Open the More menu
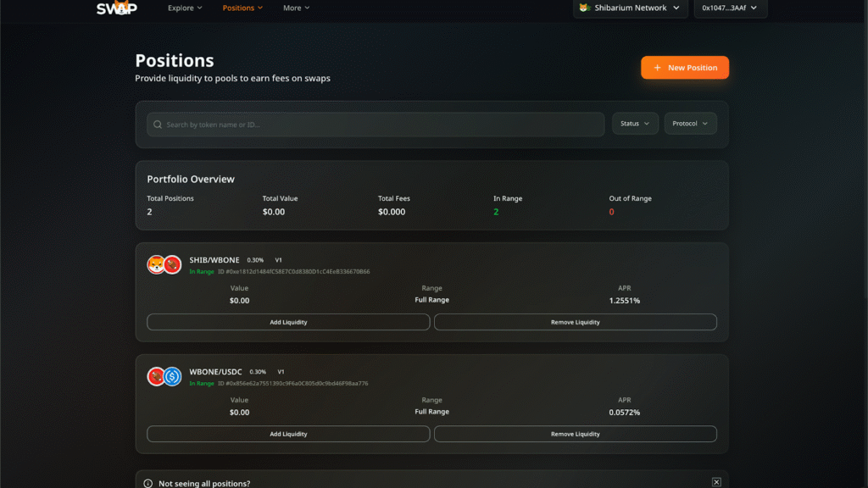 pyautogui.click(x=296, y=8)
